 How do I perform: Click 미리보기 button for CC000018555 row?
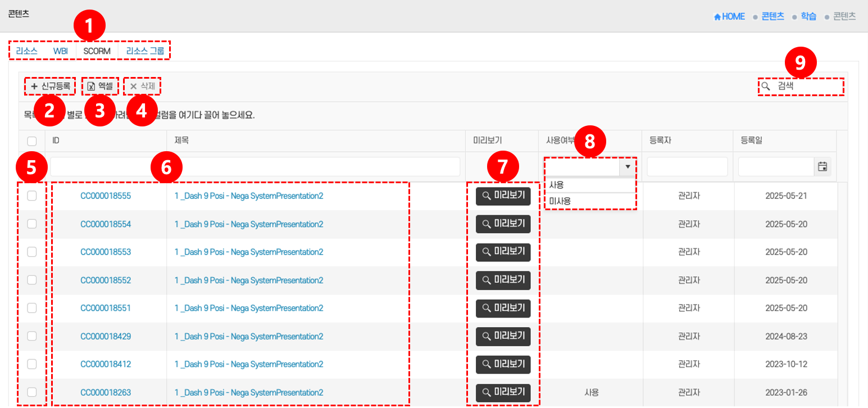(503, 196)
